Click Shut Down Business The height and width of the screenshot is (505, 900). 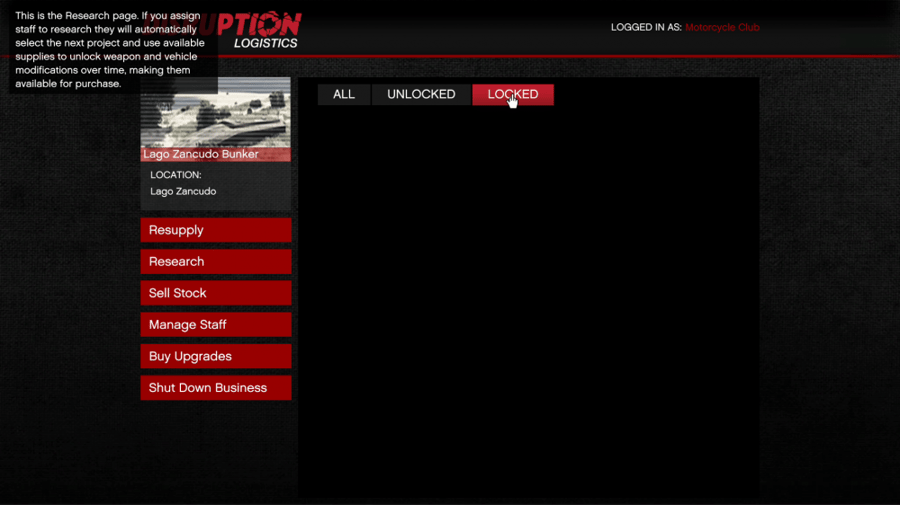coord(216,388)
